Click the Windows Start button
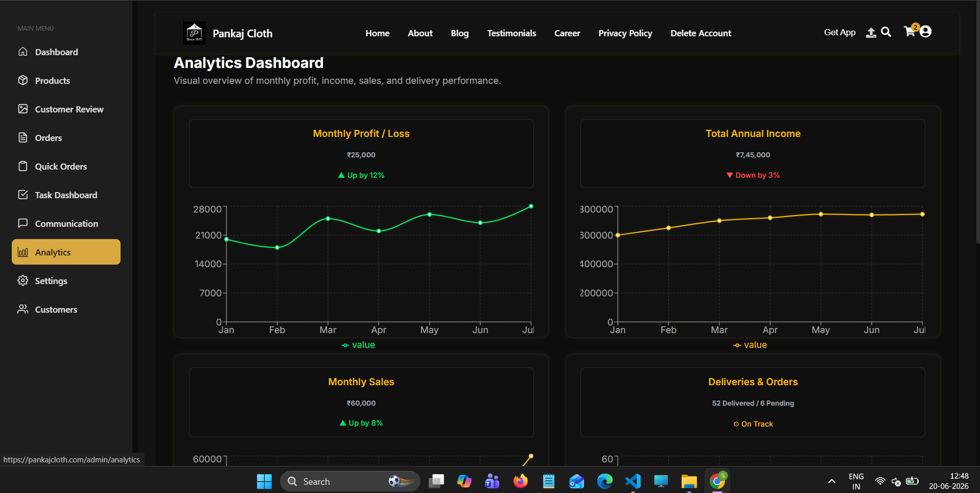This screenshot has height=493, width=980. (x=264, y=481)
